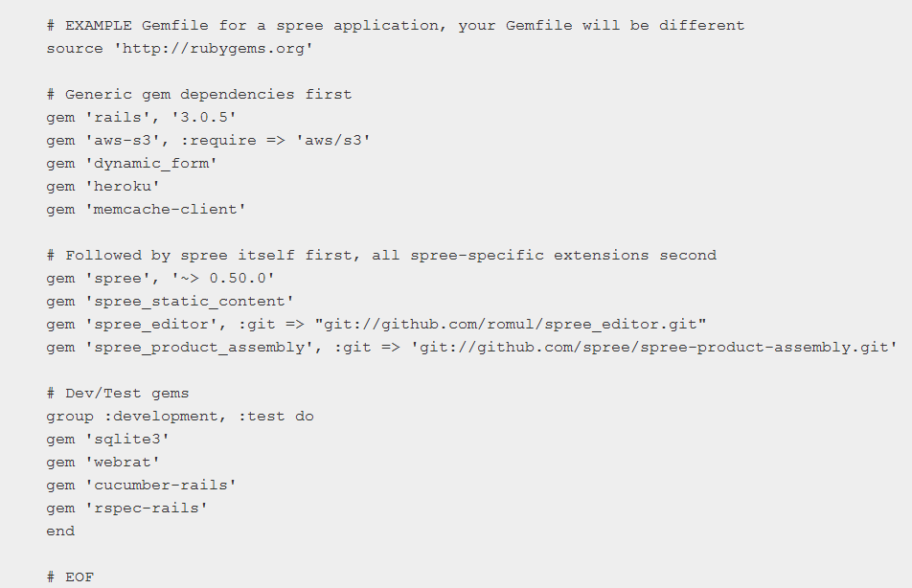Click the gem 'spree_static_content' line
The image size is (912, 588).
(170, 302)
